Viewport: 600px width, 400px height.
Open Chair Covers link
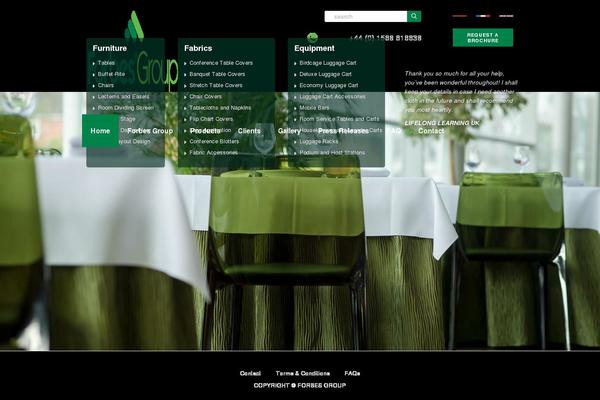tap(205, 96)
